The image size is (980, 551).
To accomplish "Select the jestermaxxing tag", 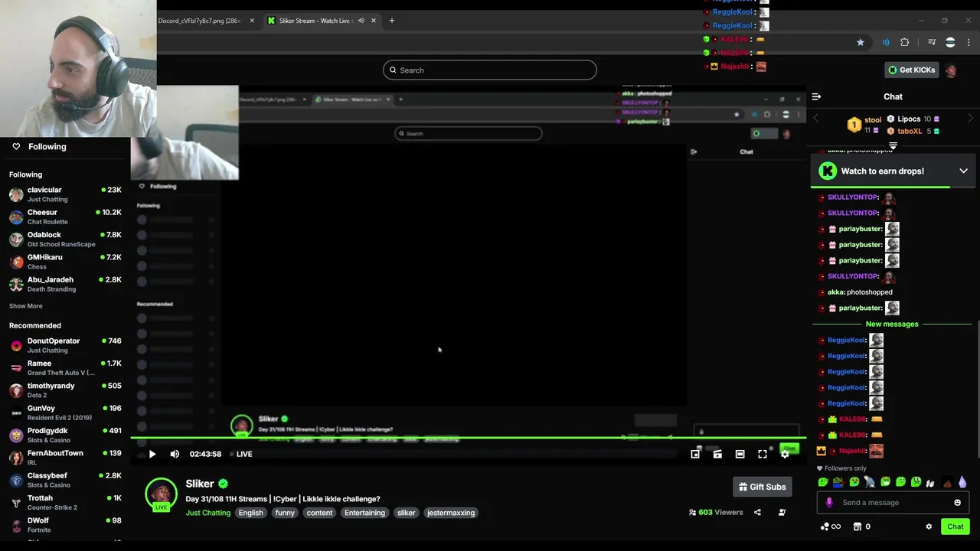I will point(451,513).
